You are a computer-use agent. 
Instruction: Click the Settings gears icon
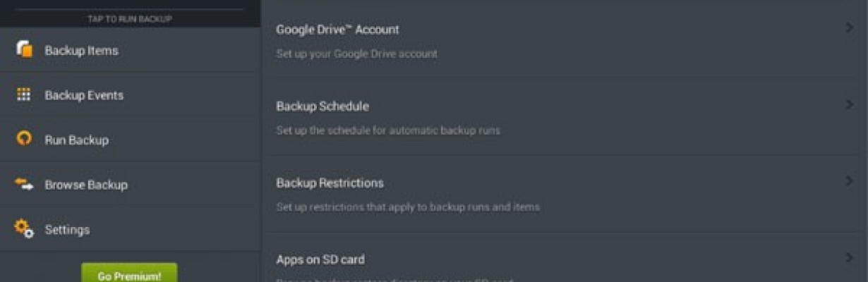click(x=24, y=228)
